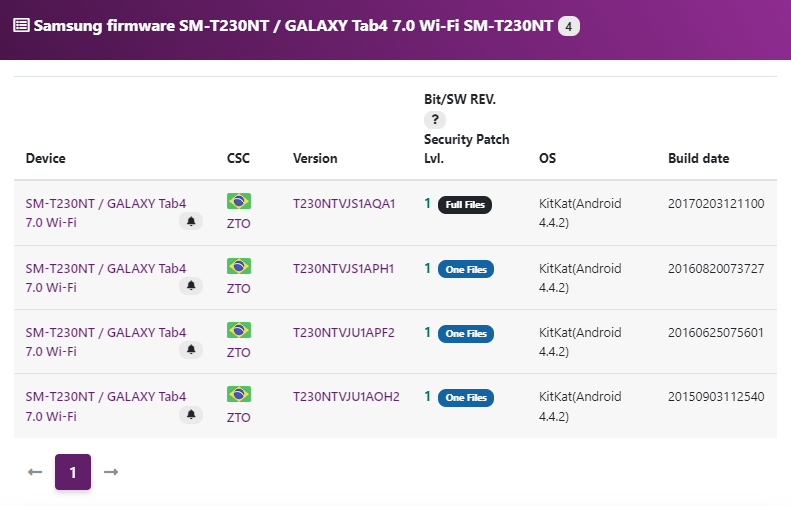Screen dimensions: 791x506
Task: Click One Files badge for T230NTVJU1AOH2
Action: coord(466,398)
